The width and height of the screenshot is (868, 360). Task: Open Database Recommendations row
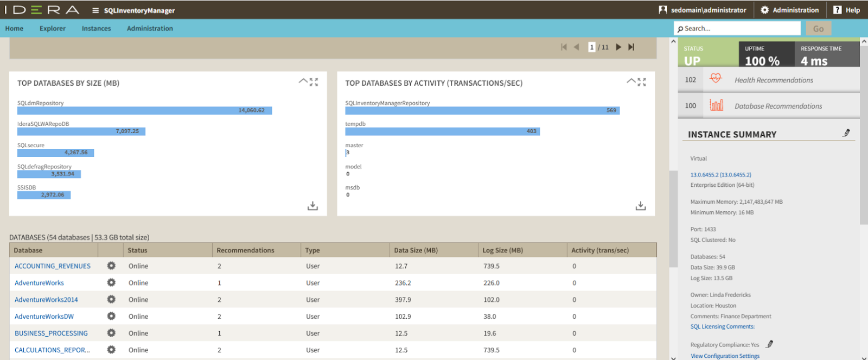(769, 106)
